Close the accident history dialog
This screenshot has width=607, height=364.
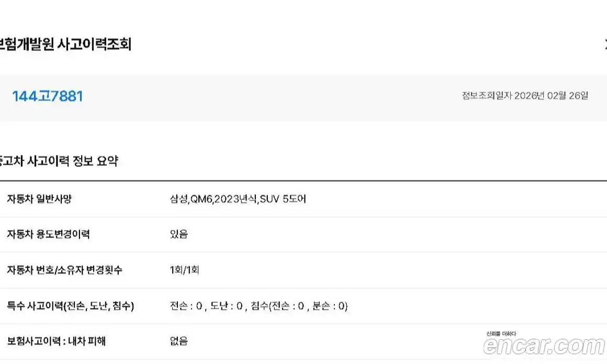604,45
